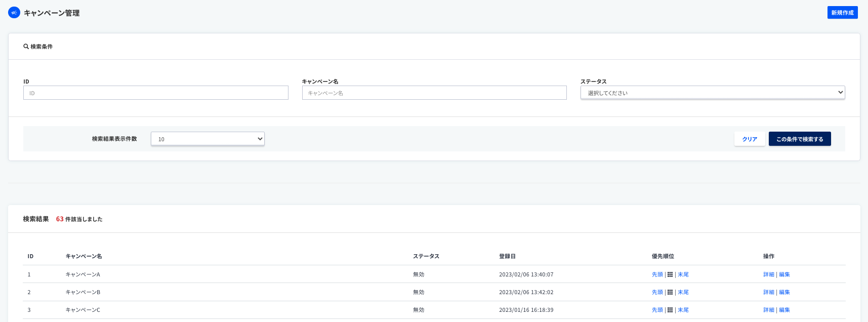The width and height of the screenshot is (868, 322).
Task: Open 詳細 for キャンペーンA
Action: (x=769, y=274)
